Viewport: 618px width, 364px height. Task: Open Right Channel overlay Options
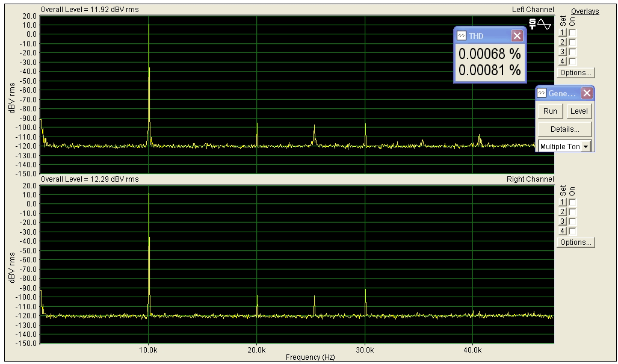576,242
